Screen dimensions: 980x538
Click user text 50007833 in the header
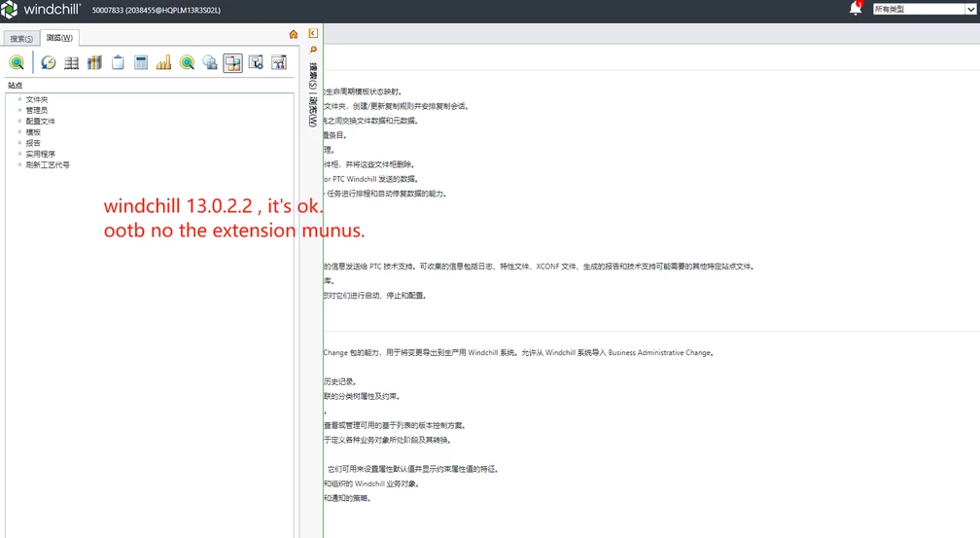(x=108, y=10)
